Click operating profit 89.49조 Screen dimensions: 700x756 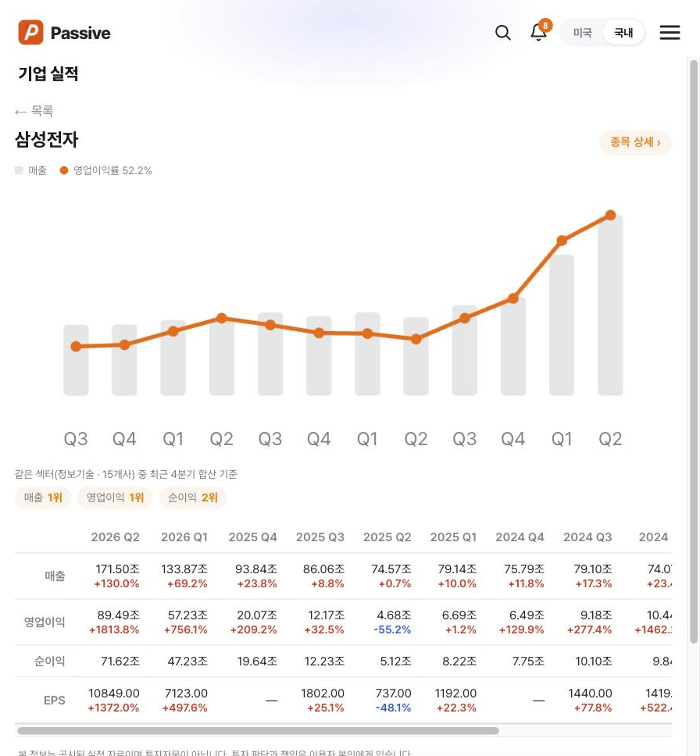point(118,615)
